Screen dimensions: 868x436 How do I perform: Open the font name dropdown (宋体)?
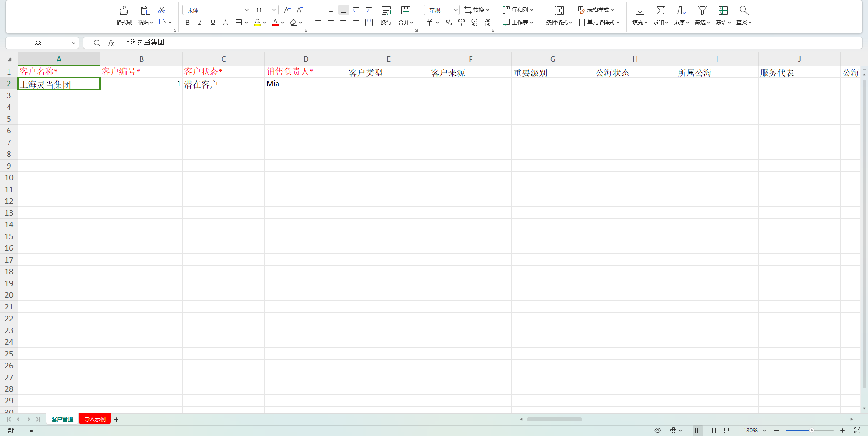click(x=246, y=10)
